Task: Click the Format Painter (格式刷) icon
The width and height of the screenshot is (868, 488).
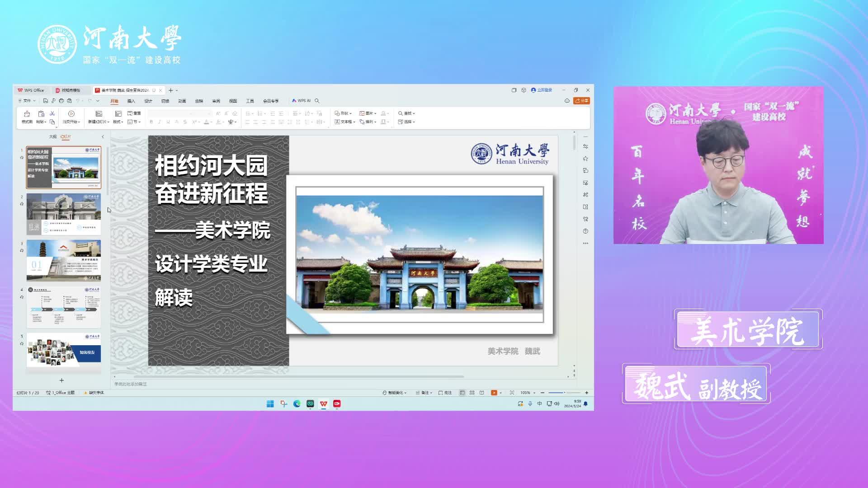Action: pyautogui.click(x=27, y=114)
